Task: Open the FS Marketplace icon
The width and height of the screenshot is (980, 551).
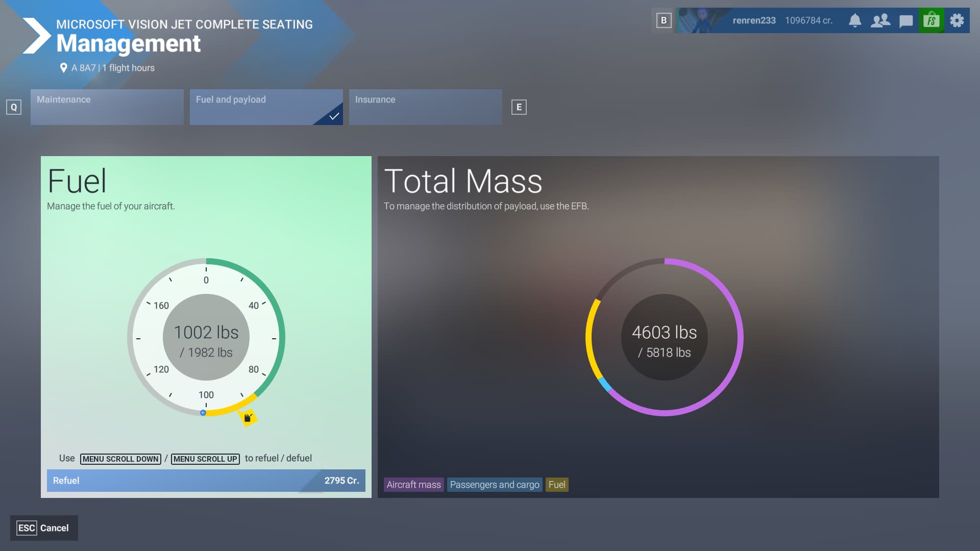Action: [931, 20]
